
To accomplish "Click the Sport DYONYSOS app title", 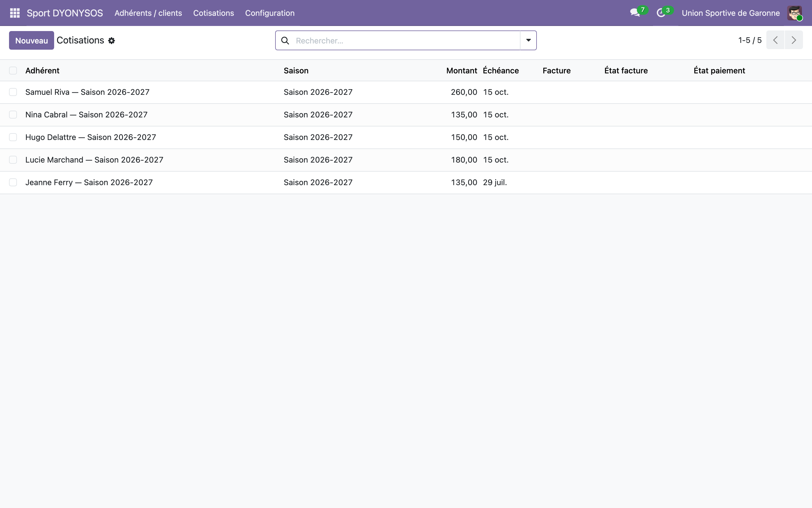I will tap(65, 13).
